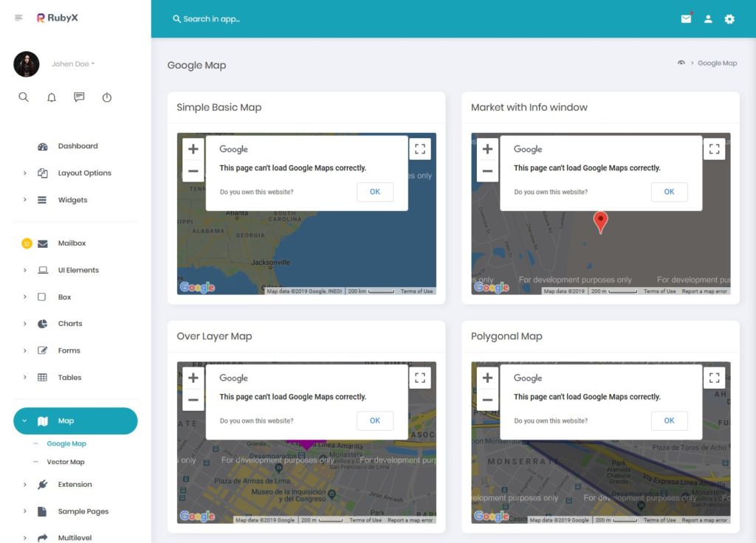This screenshot has width=756, height=543.
Task: Enter fullscreen on the Polygonal Map
Action: (x=714, y=377)
